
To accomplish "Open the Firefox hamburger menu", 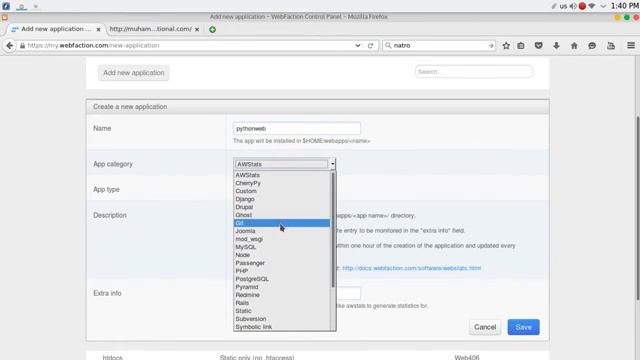I will pos(631,45).
